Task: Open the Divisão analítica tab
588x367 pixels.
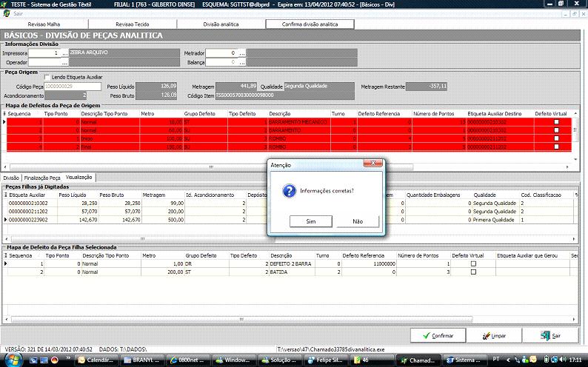Action: 221,24
